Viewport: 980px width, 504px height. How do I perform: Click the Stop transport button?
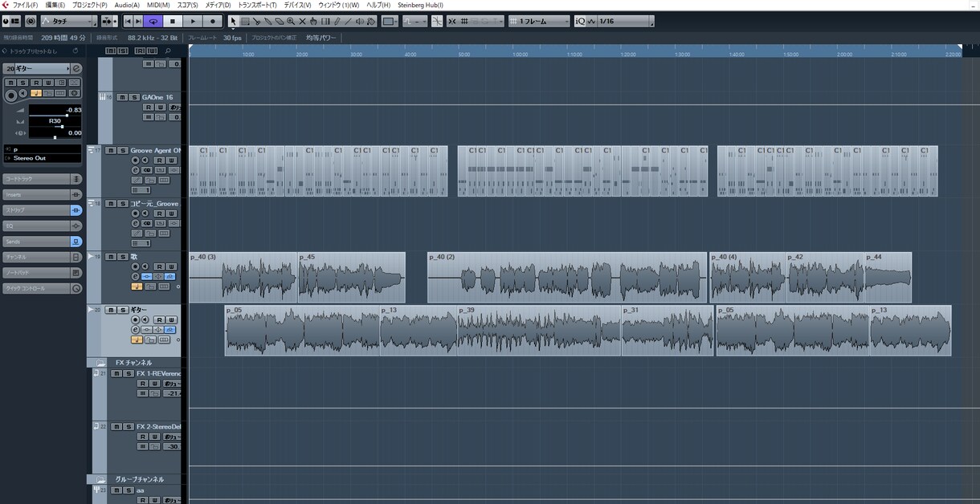(173, 21)
